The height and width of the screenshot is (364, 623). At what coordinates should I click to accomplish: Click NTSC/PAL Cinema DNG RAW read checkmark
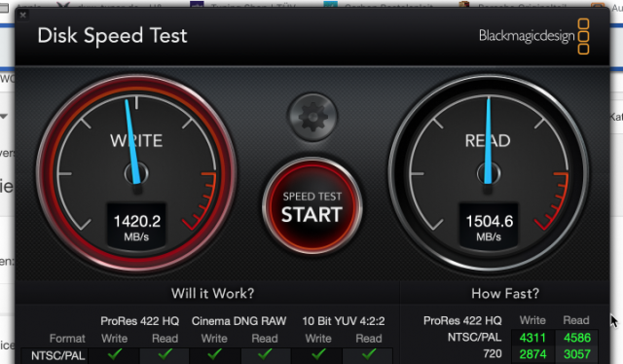tap(265, 353)
